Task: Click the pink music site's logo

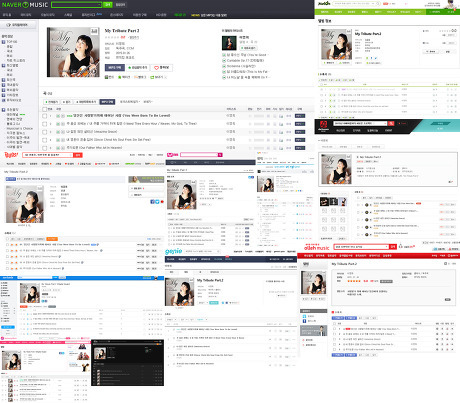Action: point(172,155)
